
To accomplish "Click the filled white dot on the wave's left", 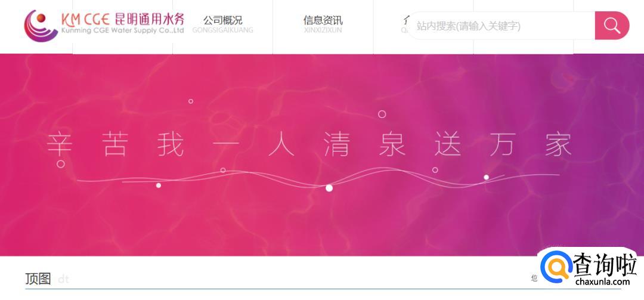I will (x=159, y=185).
